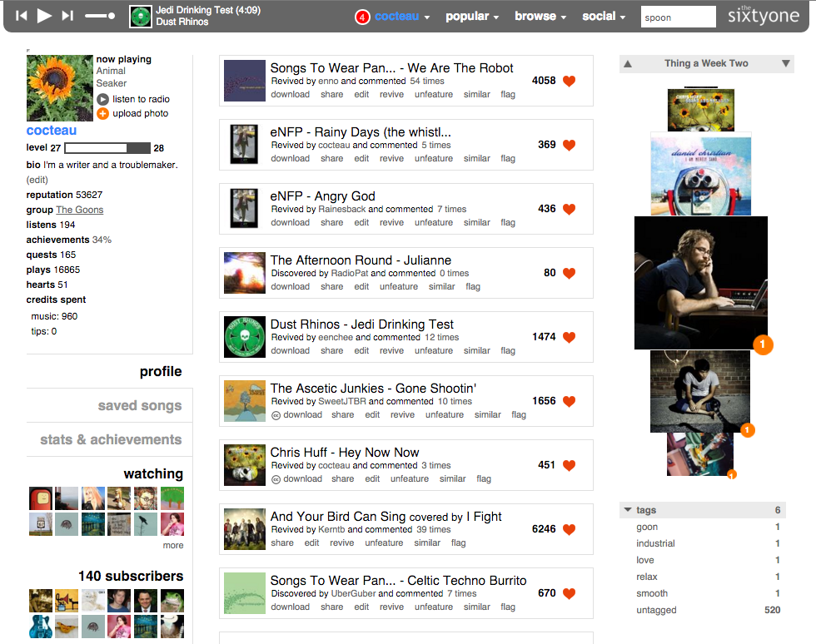The width and height of the screenshot is (816, 644).
Task: Click the listen to radio play icon
Action: [x=103, y=99]
